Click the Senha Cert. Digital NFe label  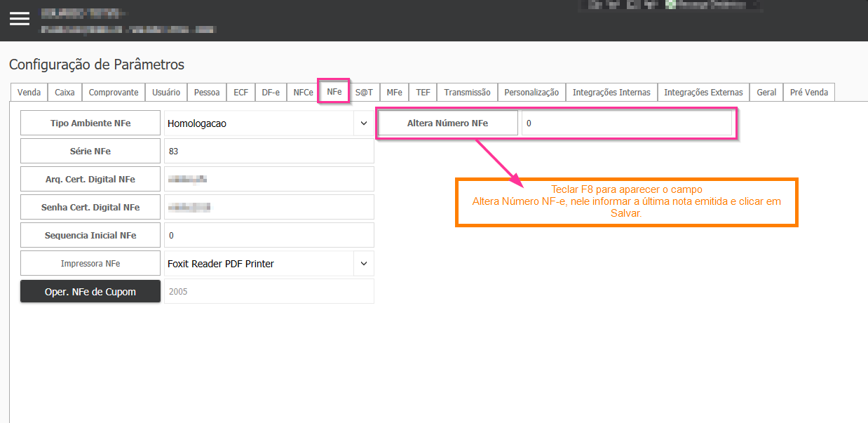90,207
